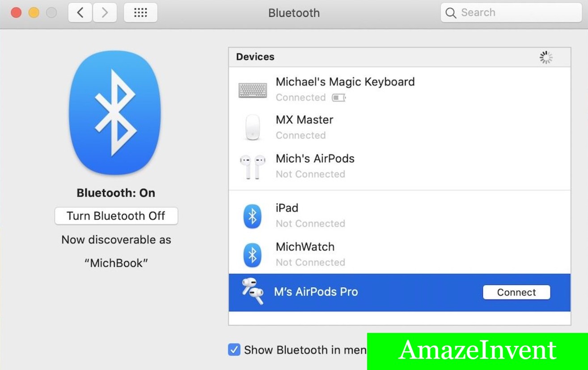Viewport: 588px width, 370px height.
Task: Click the AirPods Pro device icon
Action: click(253, 291)
